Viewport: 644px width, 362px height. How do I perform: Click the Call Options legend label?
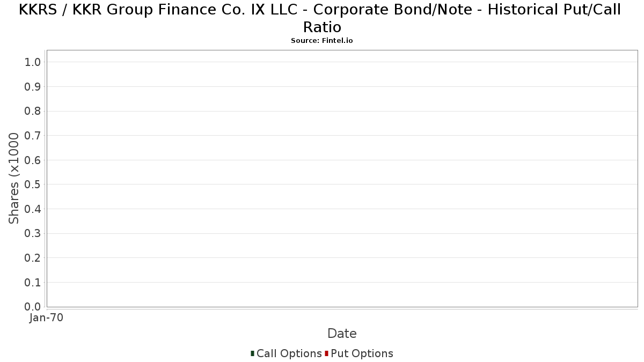point(289,353)
